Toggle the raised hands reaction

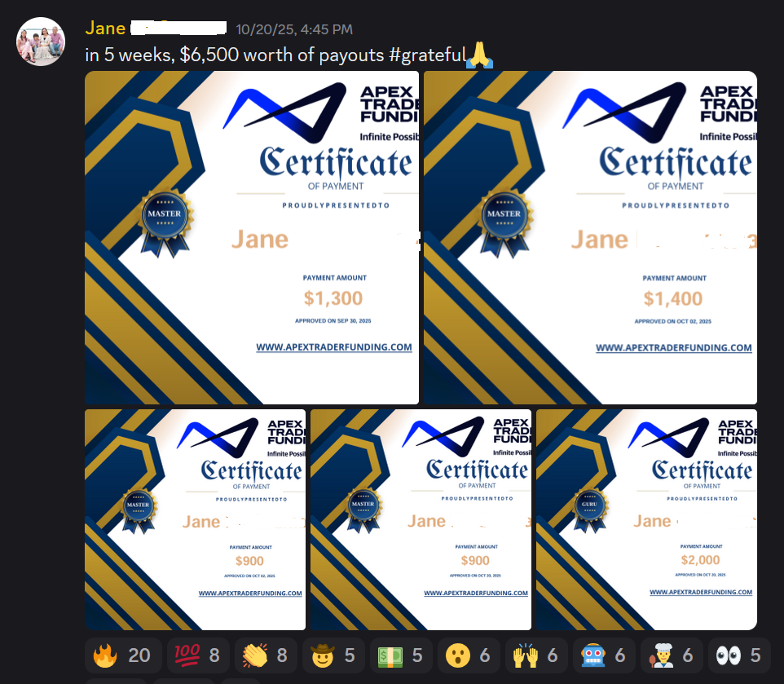536,655
